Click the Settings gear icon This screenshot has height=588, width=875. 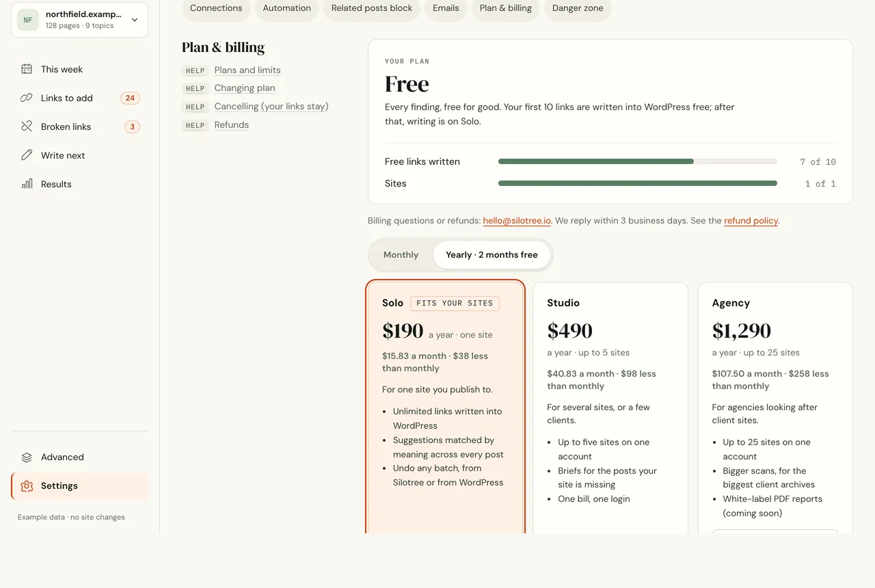27,486
